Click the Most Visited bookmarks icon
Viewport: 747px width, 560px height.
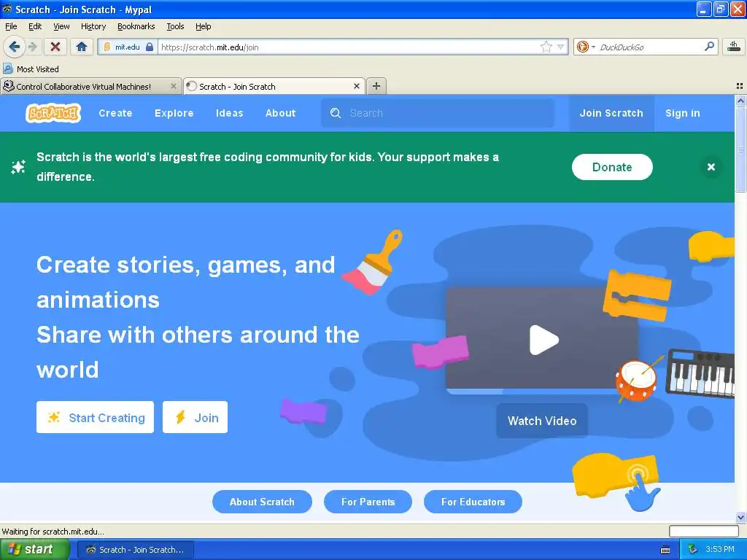[x=8, y=69]
